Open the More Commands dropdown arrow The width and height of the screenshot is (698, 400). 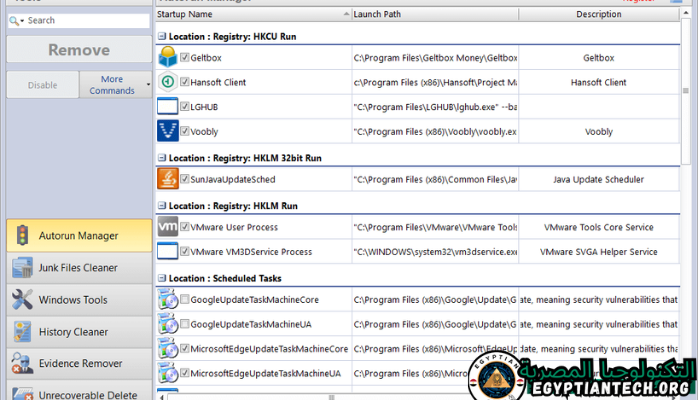pos(148,85)
